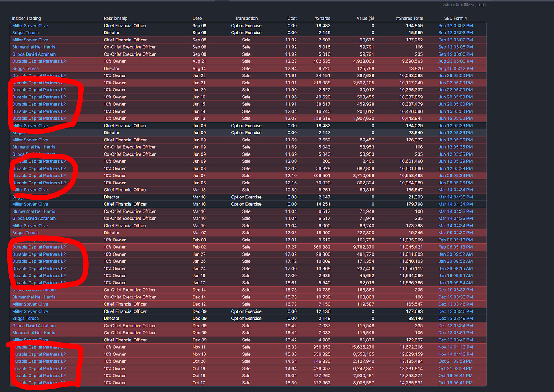554x392 pixels.
Task: Click the Date column header
Action: point(197,18)
